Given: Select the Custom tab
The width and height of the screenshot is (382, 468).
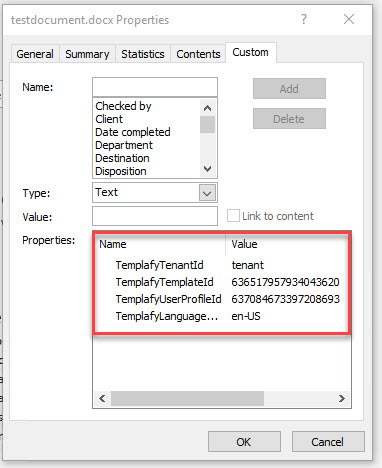Looking at the screenshot, I should [251, 52].
